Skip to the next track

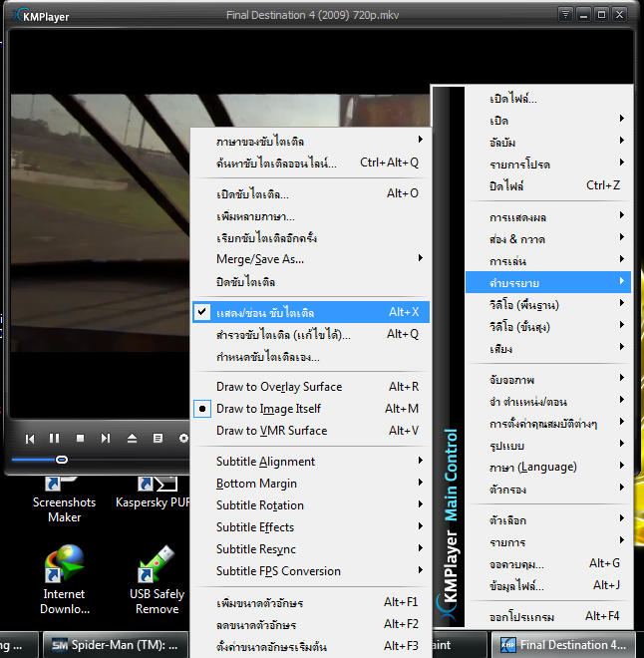106,438
